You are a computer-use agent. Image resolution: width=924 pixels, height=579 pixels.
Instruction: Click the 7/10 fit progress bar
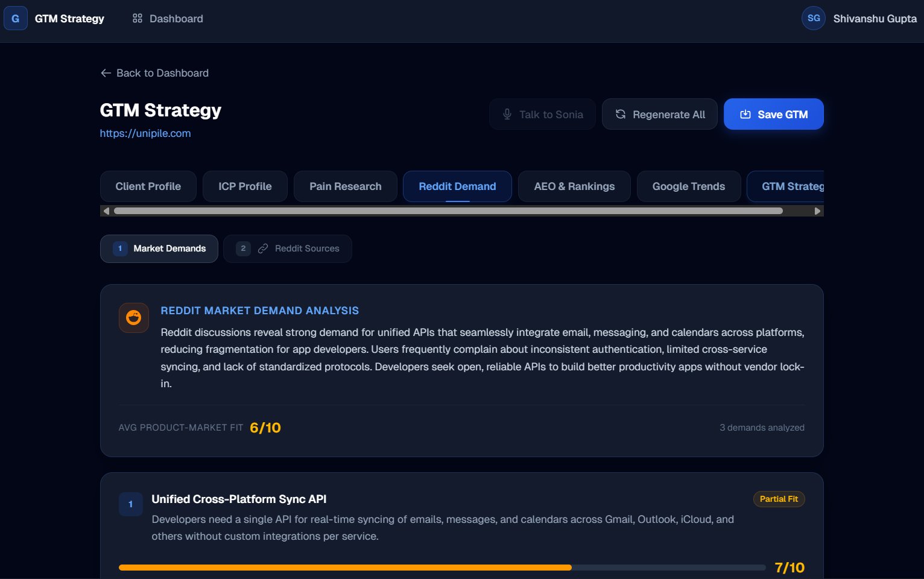coord(442,568)
